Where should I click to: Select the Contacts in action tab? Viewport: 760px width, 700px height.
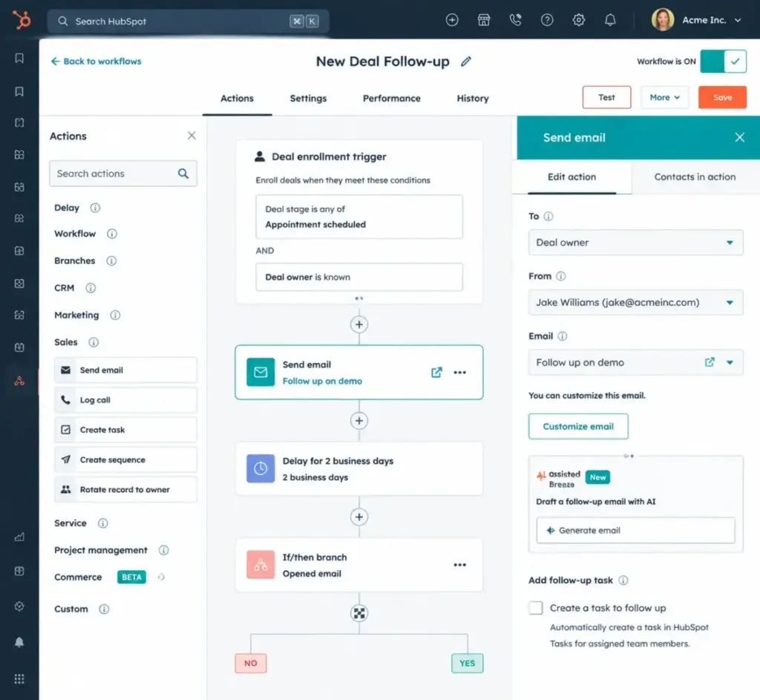click(695, 177)
